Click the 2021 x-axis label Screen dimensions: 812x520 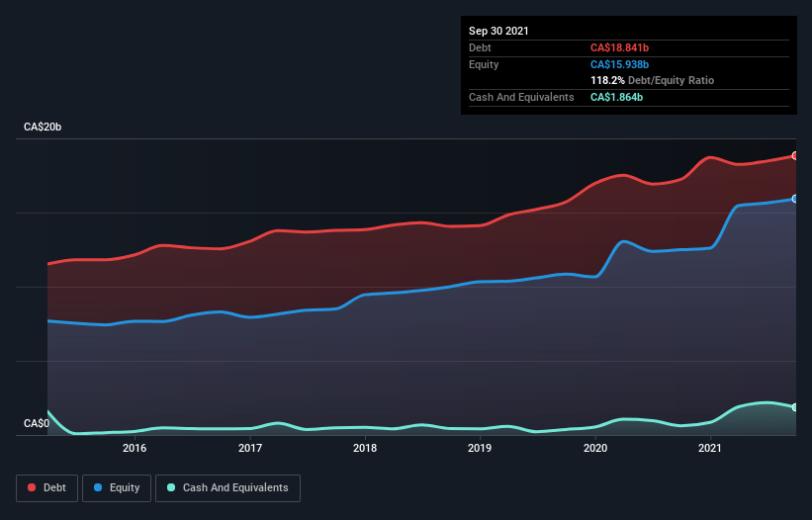tap(710, 448)
